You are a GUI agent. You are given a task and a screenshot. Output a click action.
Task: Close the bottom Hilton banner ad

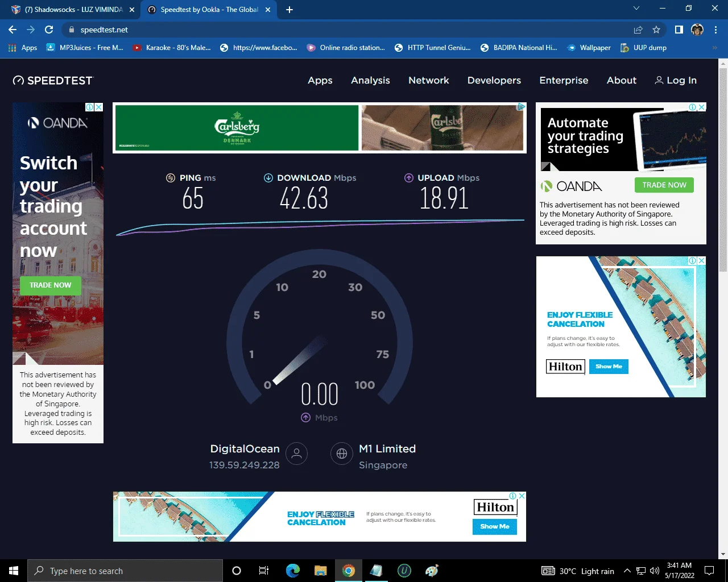point(522,496)
